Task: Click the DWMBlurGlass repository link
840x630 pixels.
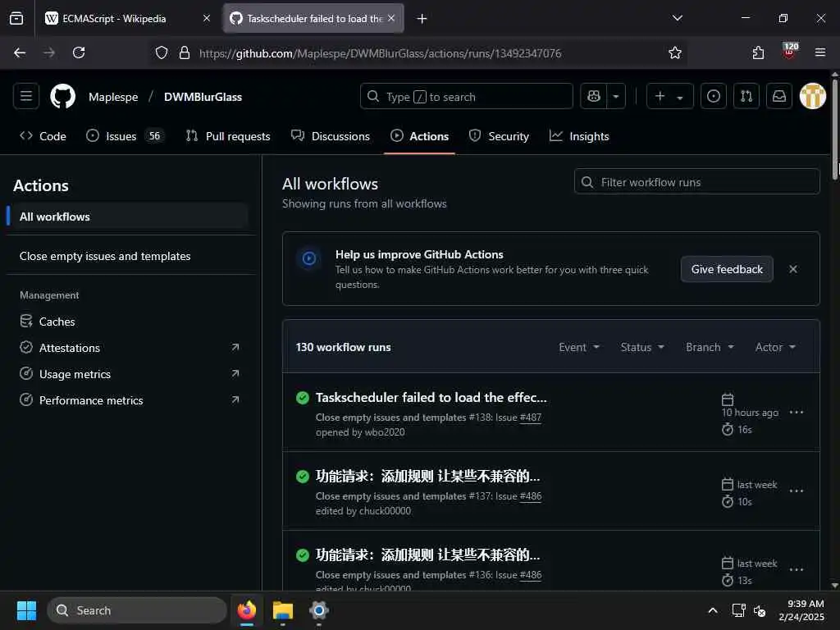Action: click(203, 97)
